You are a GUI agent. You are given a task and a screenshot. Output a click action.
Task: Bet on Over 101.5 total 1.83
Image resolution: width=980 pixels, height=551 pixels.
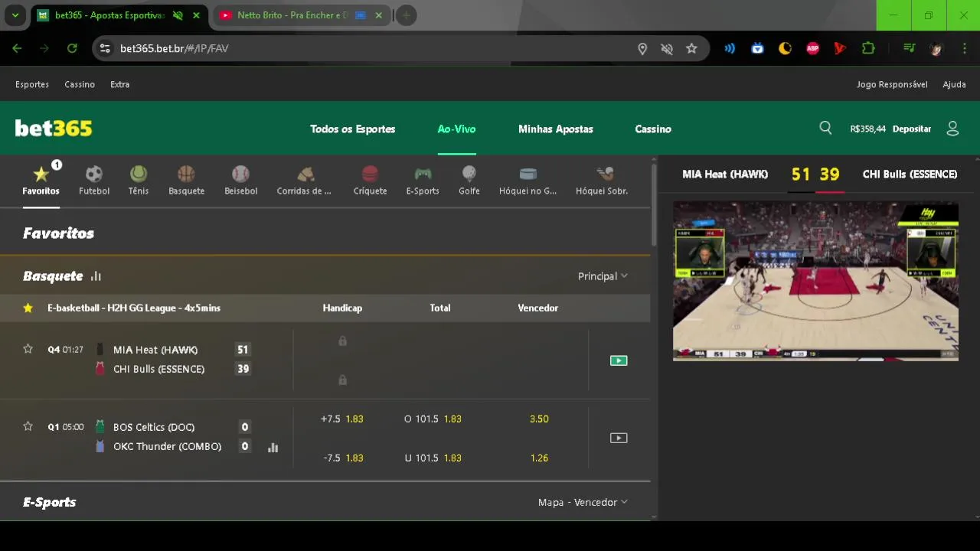pos(433,419)
